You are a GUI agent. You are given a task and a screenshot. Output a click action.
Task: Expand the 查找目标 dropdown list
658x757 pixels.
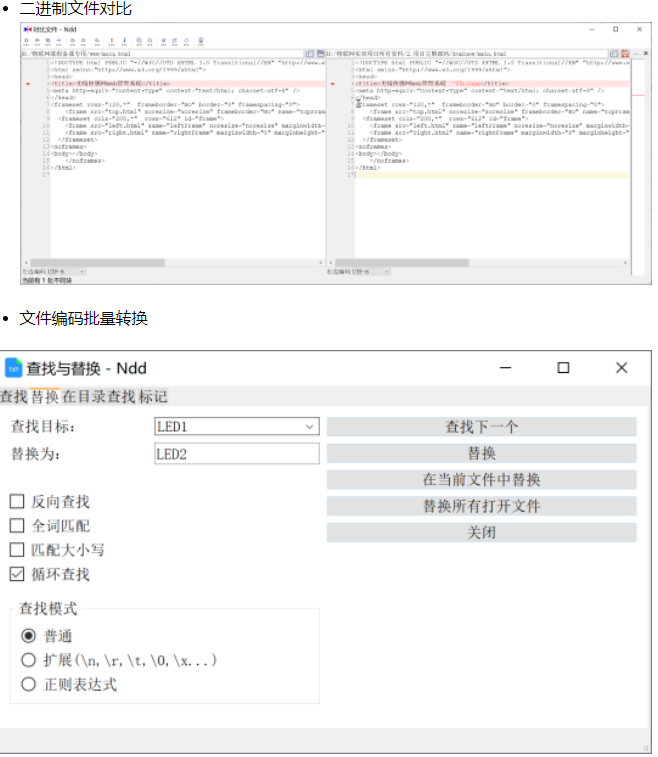click(310, 427)
